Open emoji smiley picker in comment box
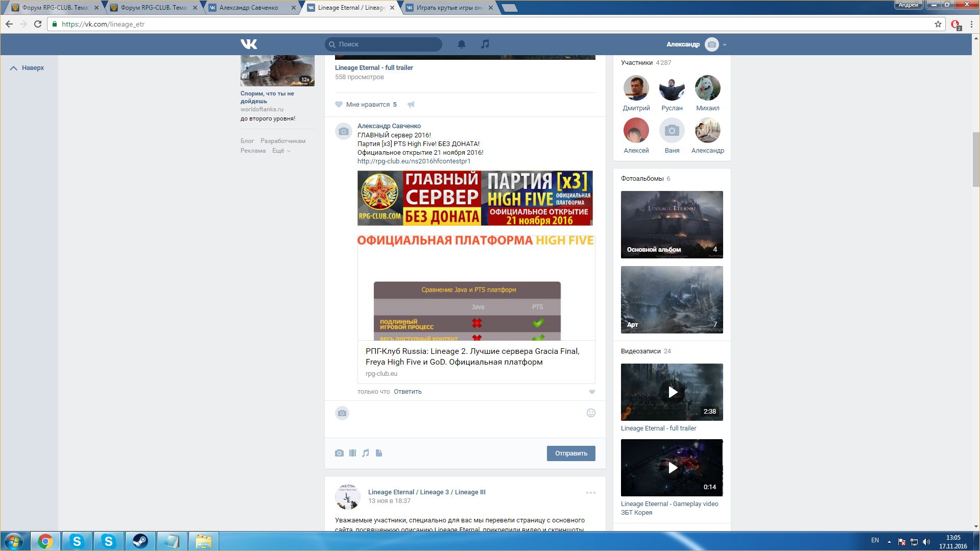The image size is (980, 551). 591,413
